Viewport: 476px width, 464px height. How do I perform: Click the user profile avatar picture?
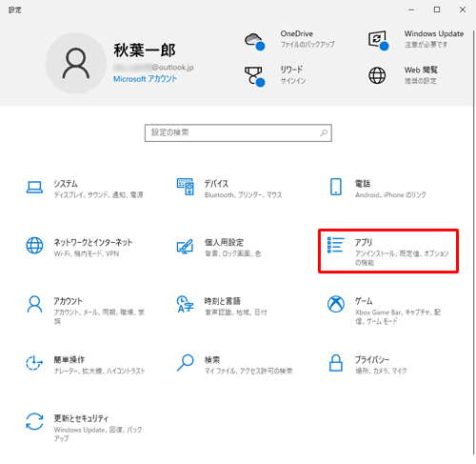pos(75,63)
